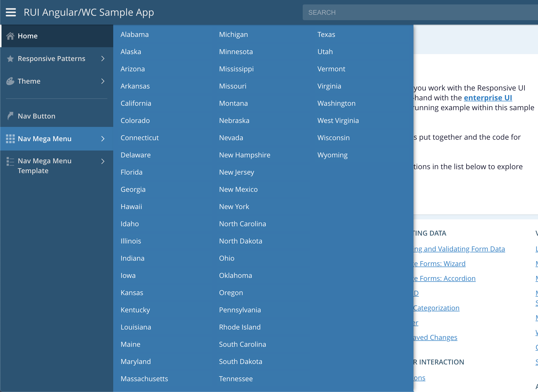Collapse Nav Mega Menu using its chevron
The image size is (538, 392).
(x=103, y=139)
